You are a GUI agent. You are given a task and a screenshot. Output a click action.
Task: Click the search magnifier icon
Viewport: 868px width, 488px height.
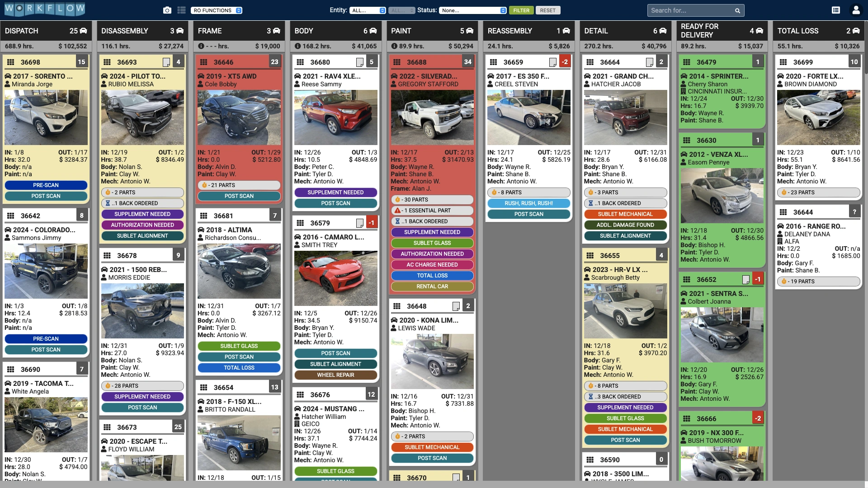(x=737, y=10)
